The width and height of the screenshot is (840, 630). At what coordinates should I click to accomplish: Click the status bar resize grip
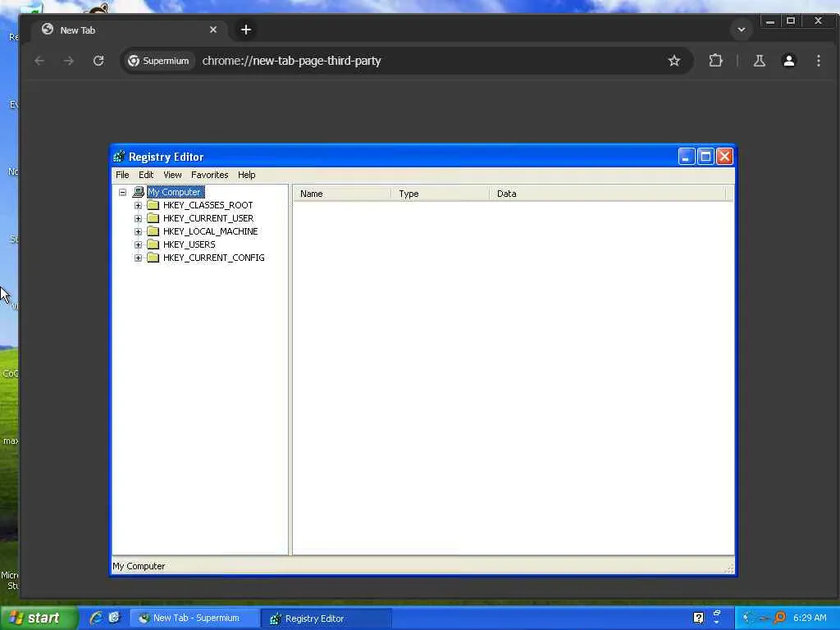[729, 568]
